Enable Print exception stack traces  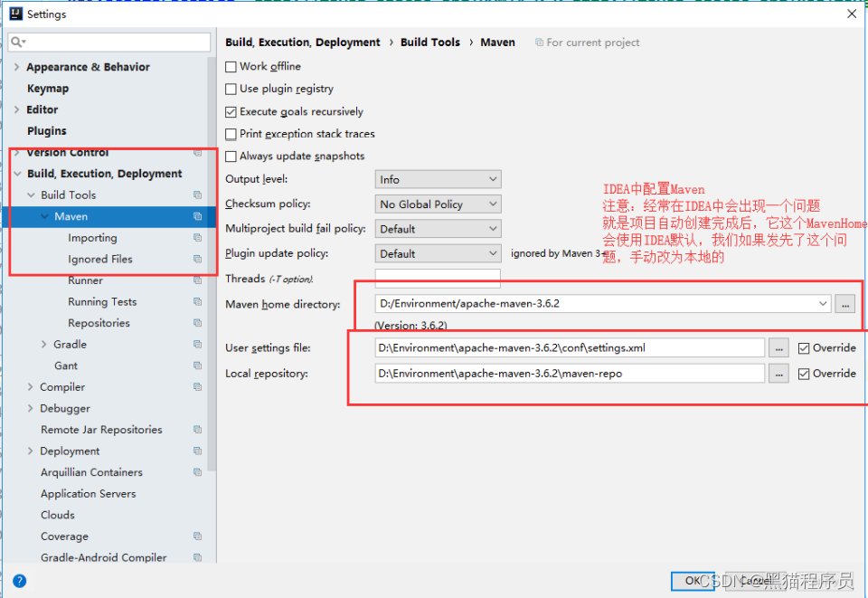(x=231, y=134)
